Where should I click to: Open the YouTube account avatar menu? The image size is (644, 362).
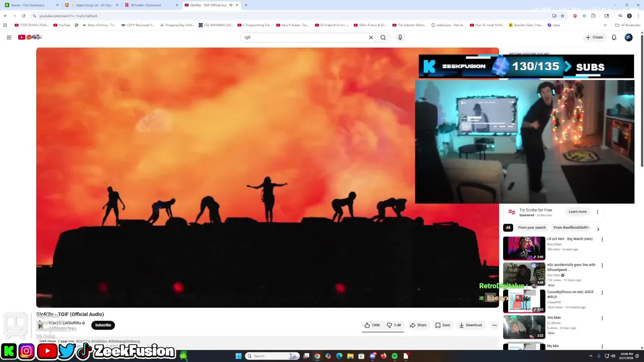(x=628, y=37)
